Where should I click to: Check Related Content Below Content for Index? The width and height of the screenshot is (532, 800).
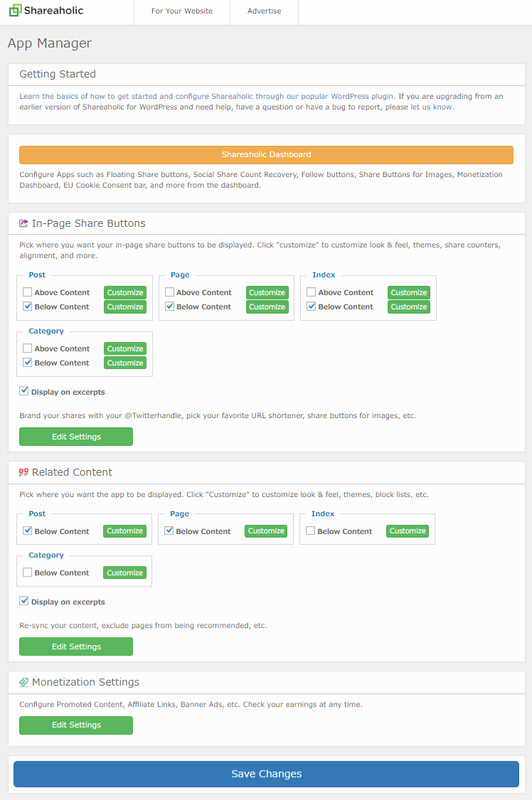[x=310, y=531]
